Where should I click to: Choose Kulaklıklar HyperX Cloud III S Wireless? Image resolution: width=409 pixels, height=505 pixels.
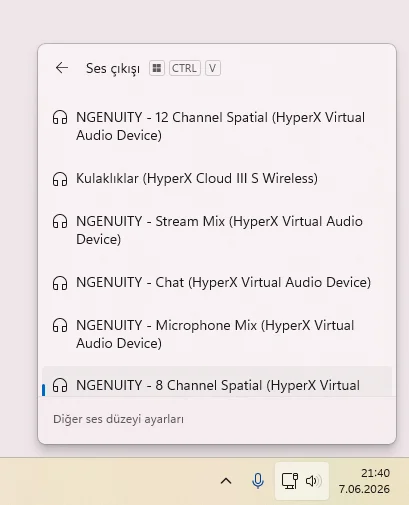coord(217,178)
